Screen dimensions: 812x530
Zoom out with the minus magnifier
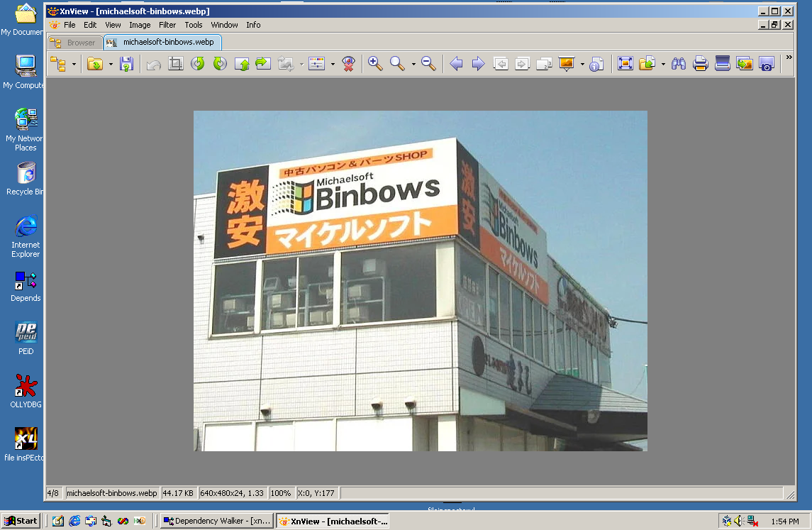(429, 64)
